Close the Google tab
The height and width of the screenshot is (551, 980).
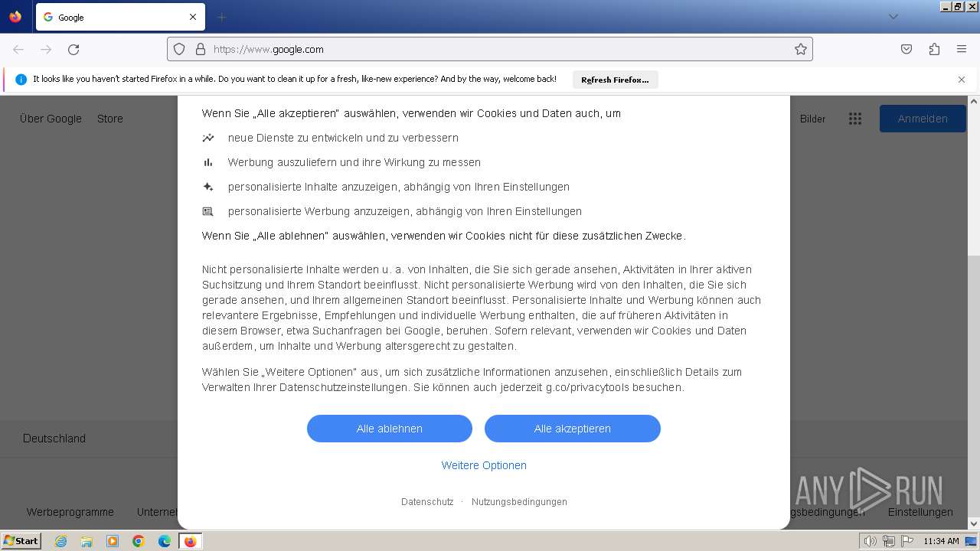point(193,17)
